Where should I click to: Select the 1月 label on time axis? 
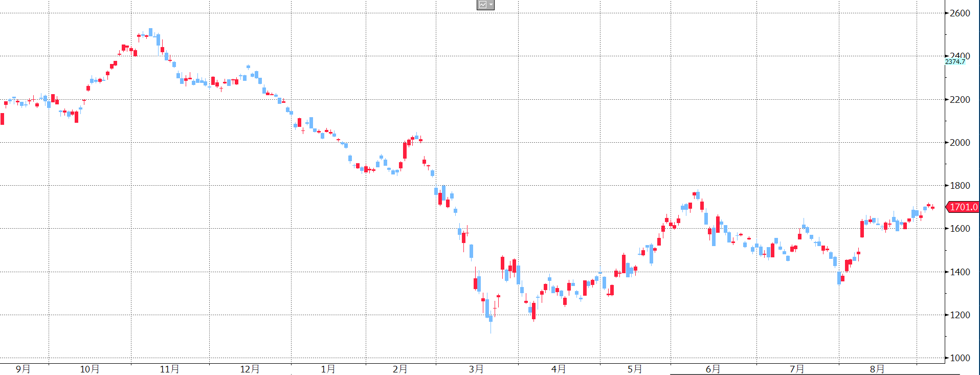328,369
